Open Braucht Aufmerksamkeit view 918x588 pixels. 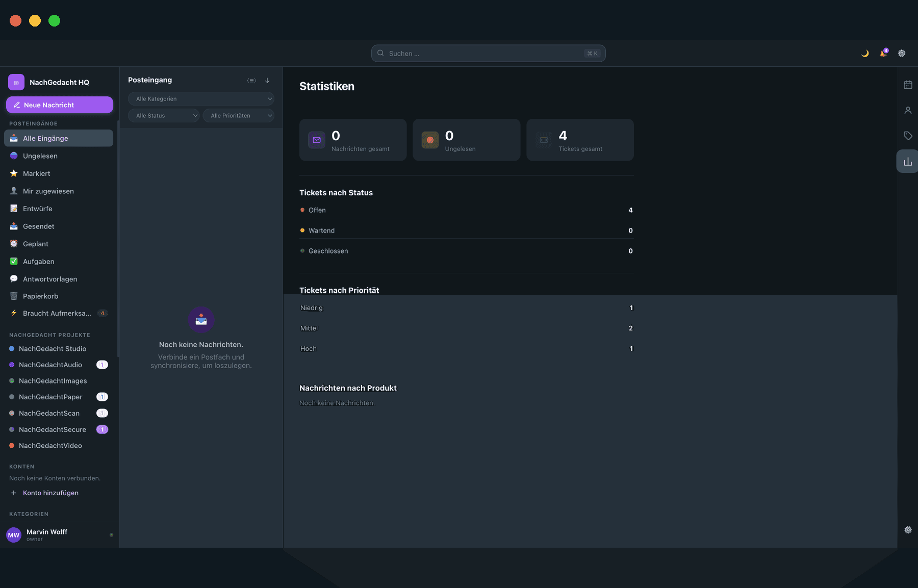pos(59,314)
